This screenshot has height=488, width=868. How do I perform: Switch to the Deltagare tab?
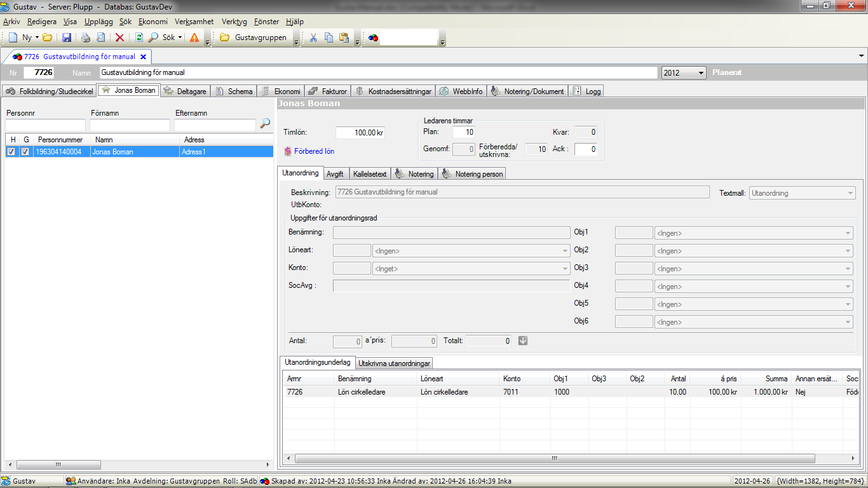[x=185, y=91]
